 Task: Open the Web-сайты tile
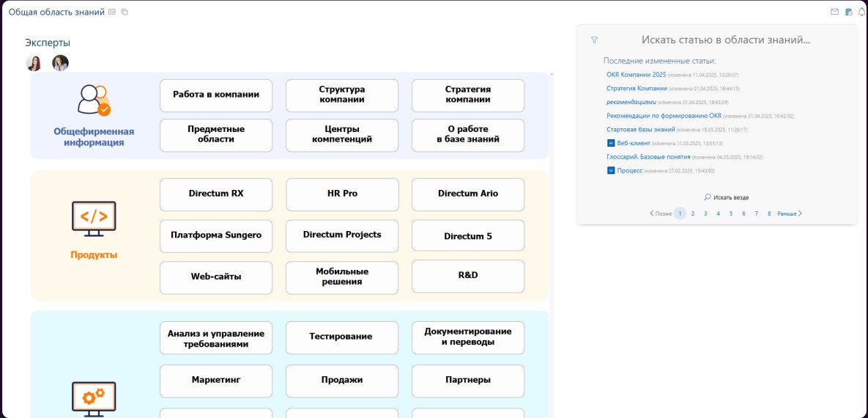216,277
